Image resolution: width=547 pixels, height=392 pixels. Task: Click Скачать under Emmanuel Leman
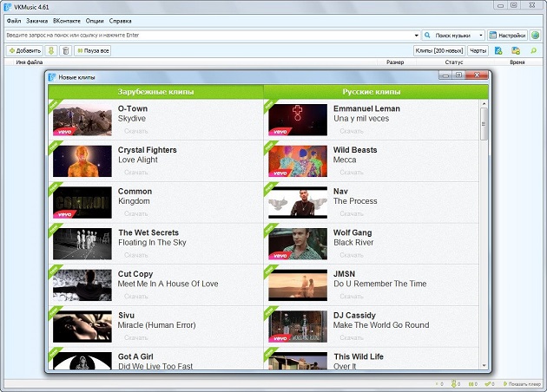[x=352, y=131]
